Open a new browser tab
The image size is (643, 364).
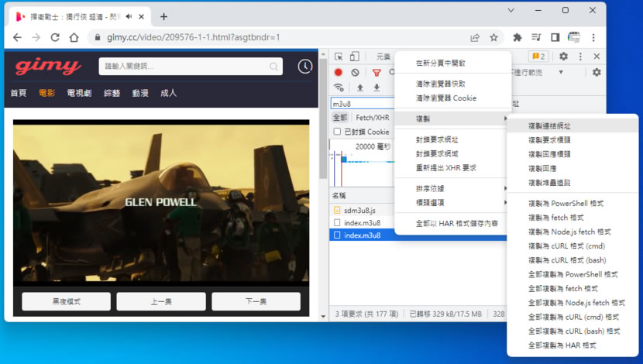163,16
